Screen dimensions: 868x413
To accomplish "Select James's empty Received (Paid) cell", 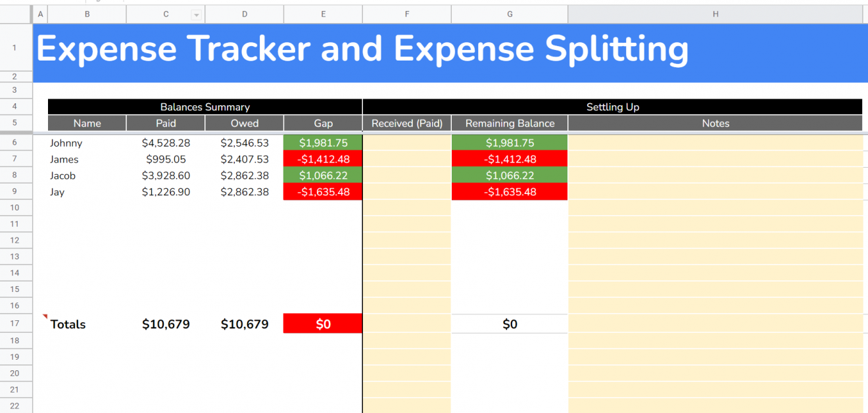I will point(406,159).
